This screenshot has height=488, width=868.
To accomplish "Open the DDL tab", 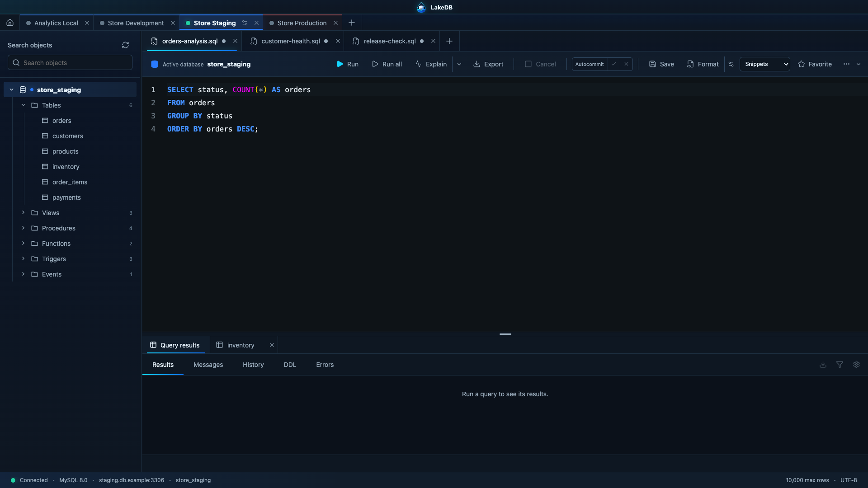I will 290,365.
